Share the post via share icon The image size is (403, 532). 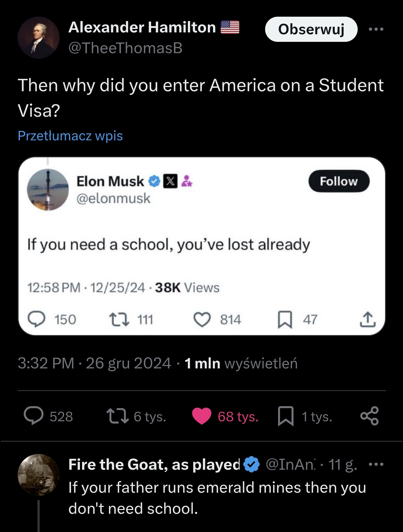(x=369, y=416)
